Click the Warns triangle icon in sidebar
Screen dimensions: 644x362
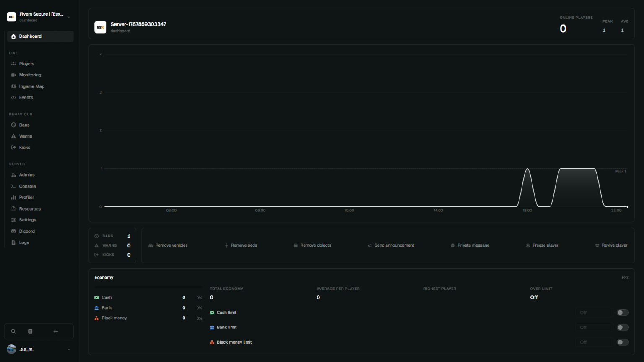click(x=13, y=136)
